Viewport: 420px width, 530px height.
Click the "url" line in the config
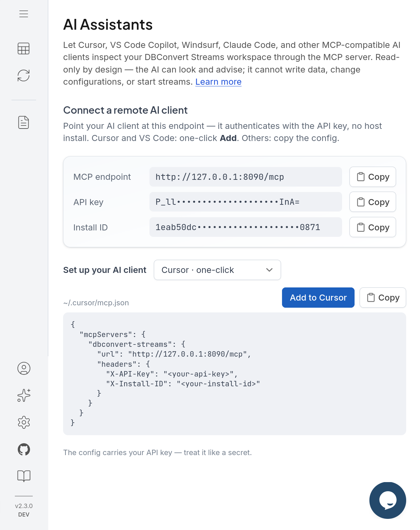point(174,354)
